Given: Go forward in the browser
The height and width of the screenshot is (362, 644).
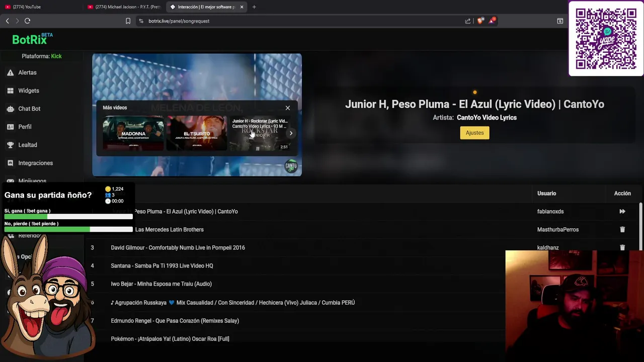Looking at the screenshot, I should click(17, 21).
